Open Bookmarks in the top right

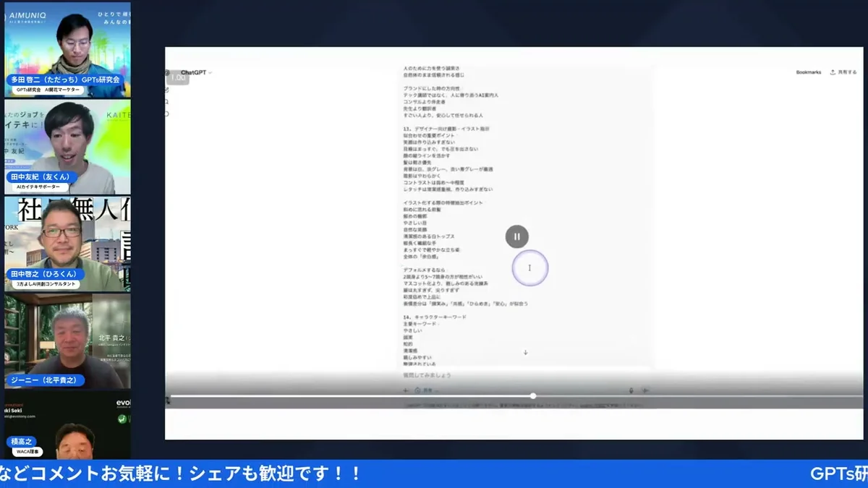809,72
